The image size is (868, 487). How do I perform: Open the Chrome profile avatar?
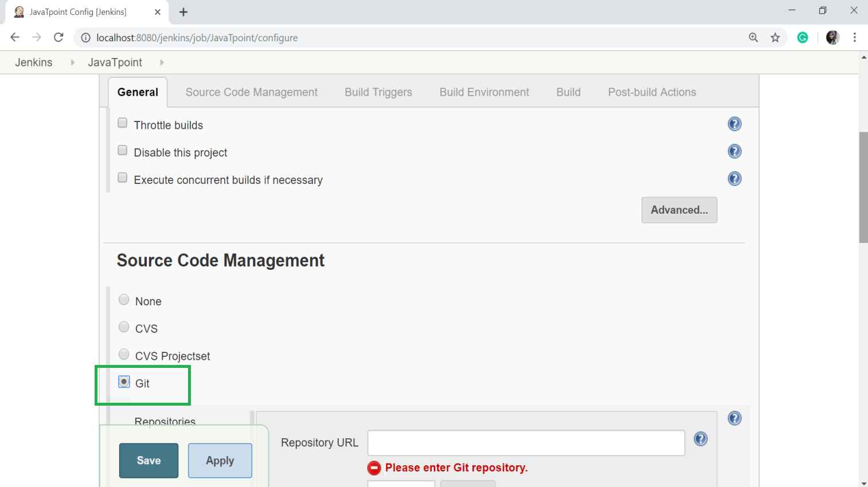click(x=832, y=37)
